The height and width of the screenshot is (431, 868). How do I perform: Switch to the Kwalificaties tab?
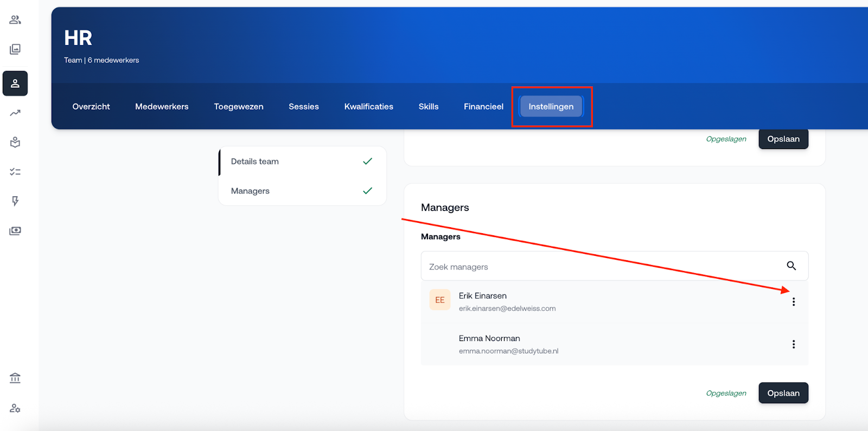pos(369,107)
